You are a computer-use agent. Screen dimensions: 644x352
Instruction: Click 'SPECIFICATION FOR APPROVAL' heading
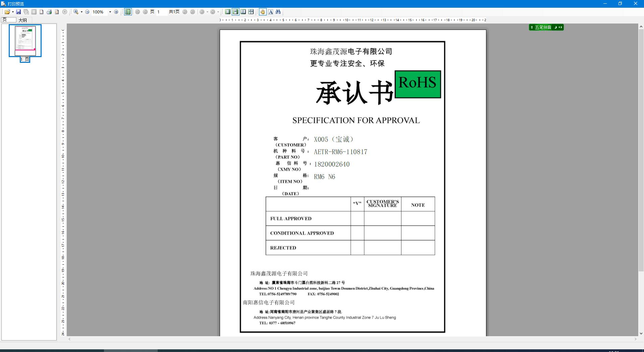356,120
